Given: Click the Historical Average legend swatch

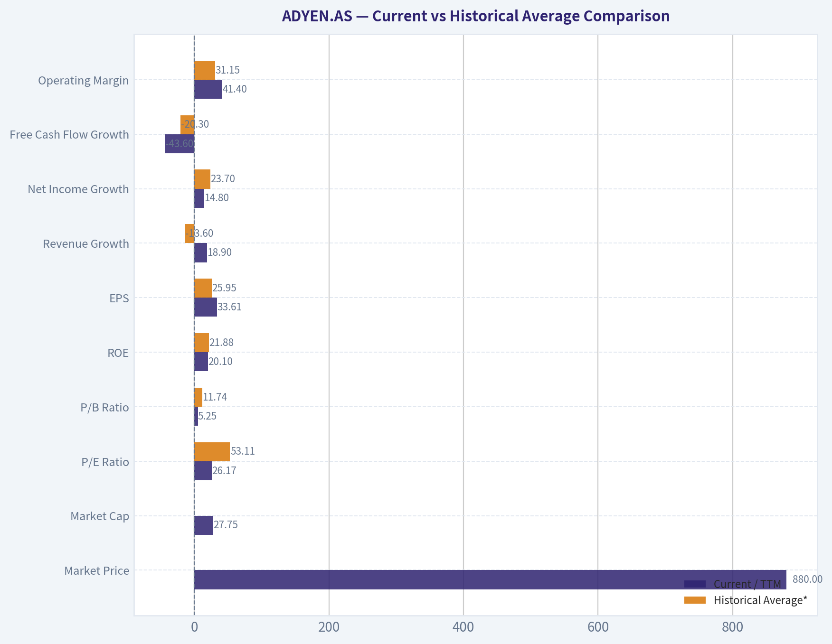Looking at the screenshot, I should click(x=695, y=600).
